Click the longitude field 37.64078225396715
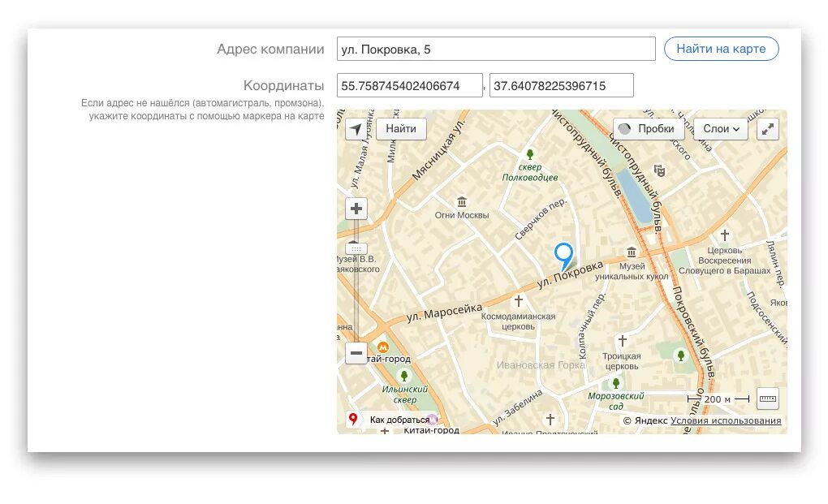The height and width of the screenshot is (504, 828). pos(561,85)
